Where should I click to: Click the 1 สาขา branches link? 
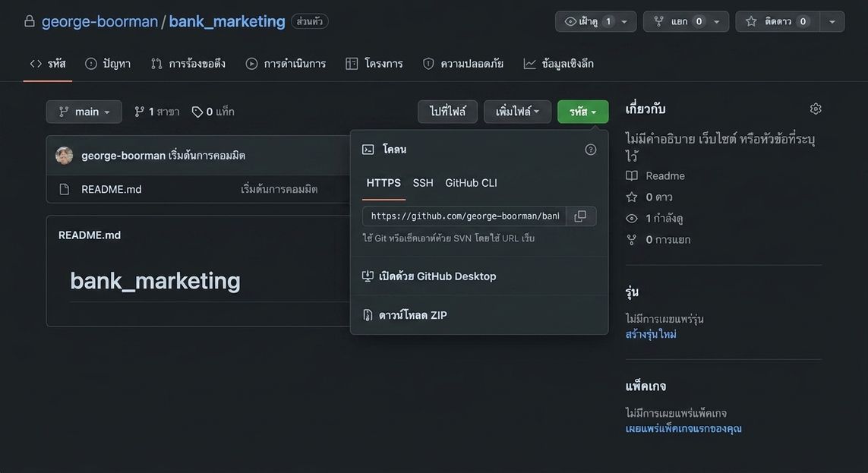(x=156, y=112)
